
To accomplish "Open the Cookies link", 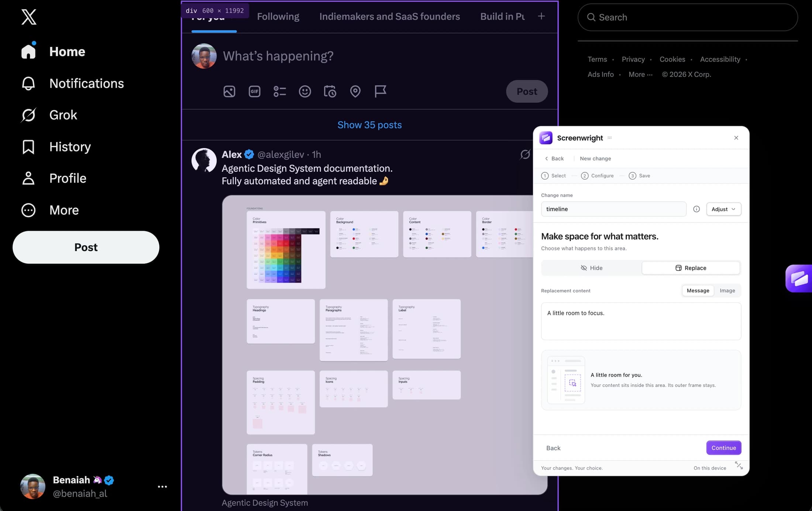I will pos(672,59).
